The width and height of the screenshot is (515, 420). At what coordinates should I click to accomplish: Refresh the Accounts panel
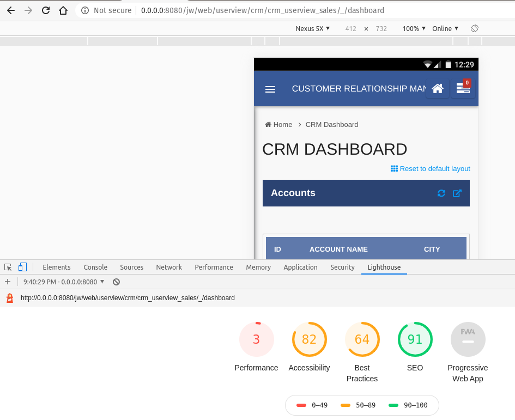[x=441, y=193]
